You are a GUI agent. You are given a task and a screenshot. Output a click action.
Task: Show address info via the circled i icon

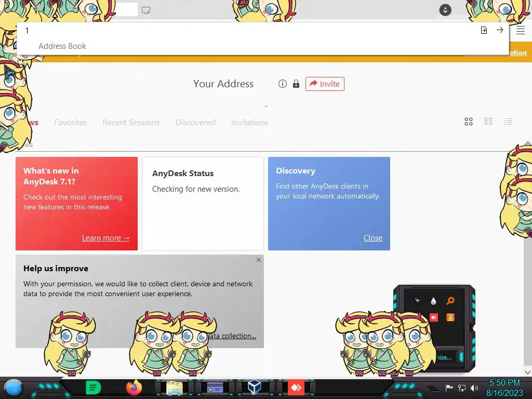click(x=282, y=84)
